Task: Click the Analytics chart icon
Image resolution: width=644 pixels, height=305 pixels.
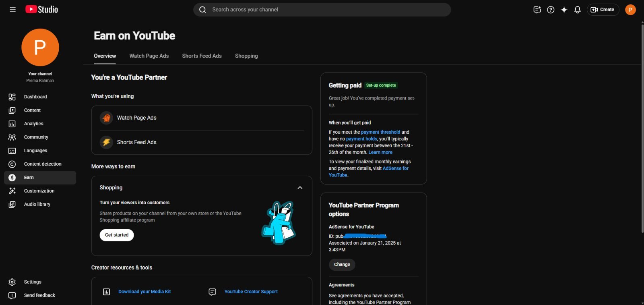Action: click(12, 124)
